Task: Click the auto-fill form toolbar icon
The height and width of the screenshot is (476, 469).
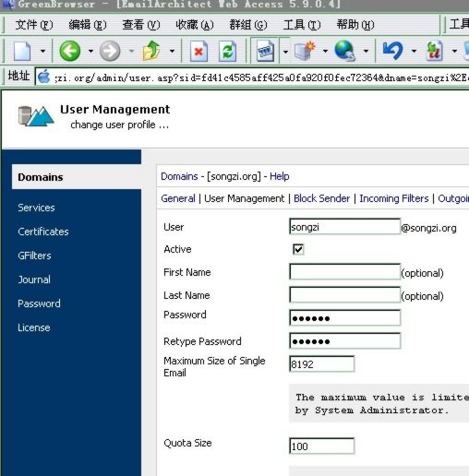Action: [265, 51]
